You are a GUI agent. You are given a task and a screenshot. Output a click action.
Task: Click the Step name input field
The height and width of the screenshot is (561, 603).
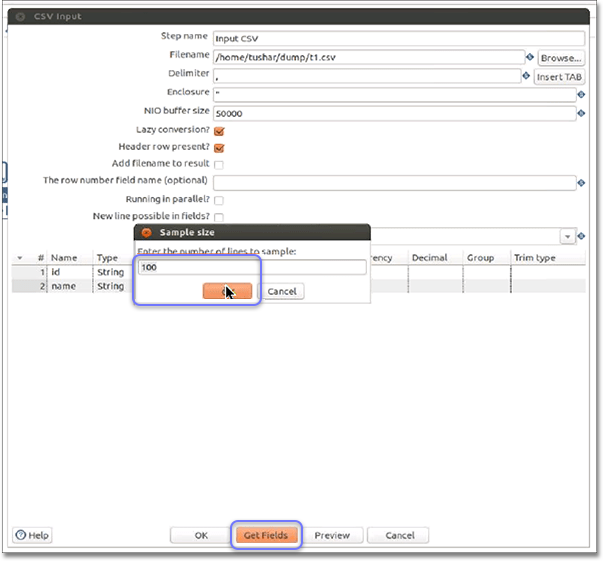pyautogui.click(x=399, y=38)
